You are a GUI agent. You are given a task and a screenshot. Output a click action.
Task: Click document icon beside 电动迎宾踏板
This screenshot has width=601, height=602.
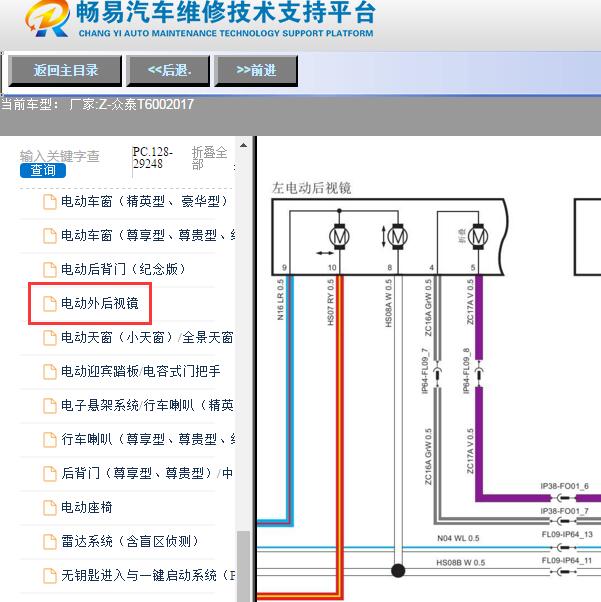50,372
